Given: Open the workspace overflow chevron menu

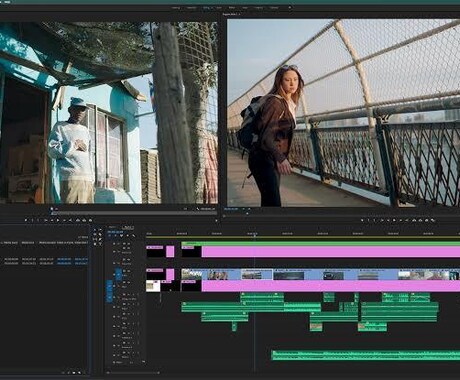Looking at the screenshot, I should pos(290,8).
